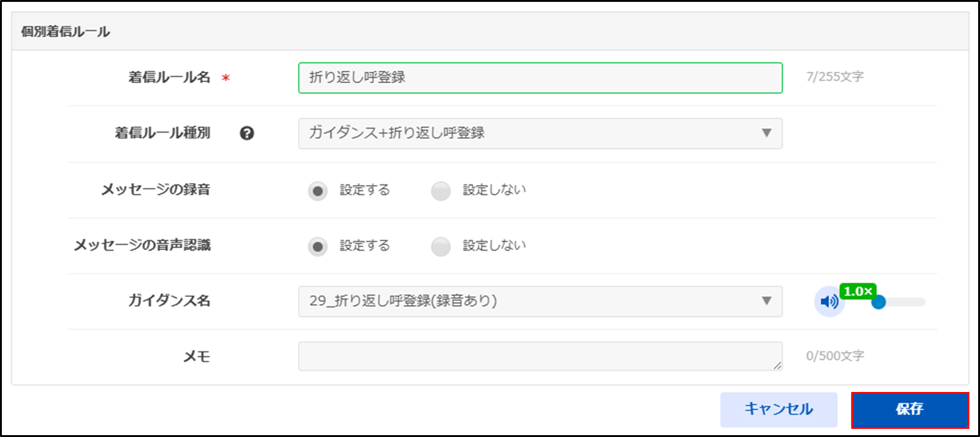
Task: Open the 着信ルール種別 dropdown
Action: coord(531,133)
